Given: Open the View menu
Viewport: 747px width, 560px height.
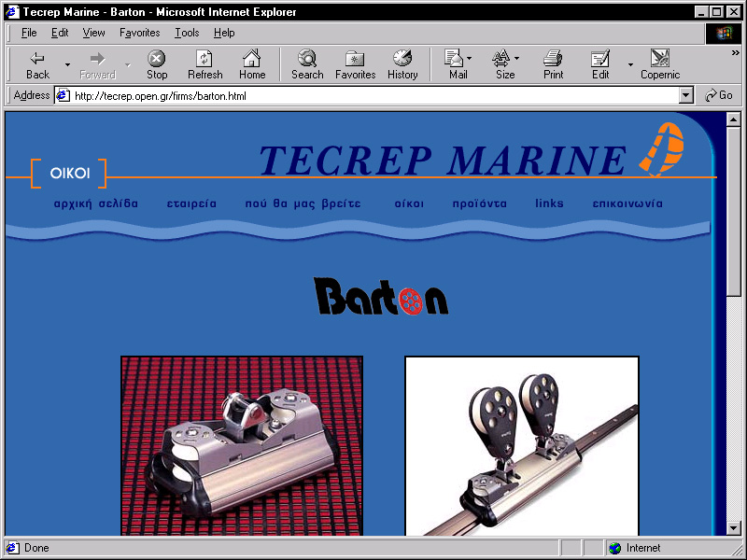Looking at the screenshot, I should point(93,33).
